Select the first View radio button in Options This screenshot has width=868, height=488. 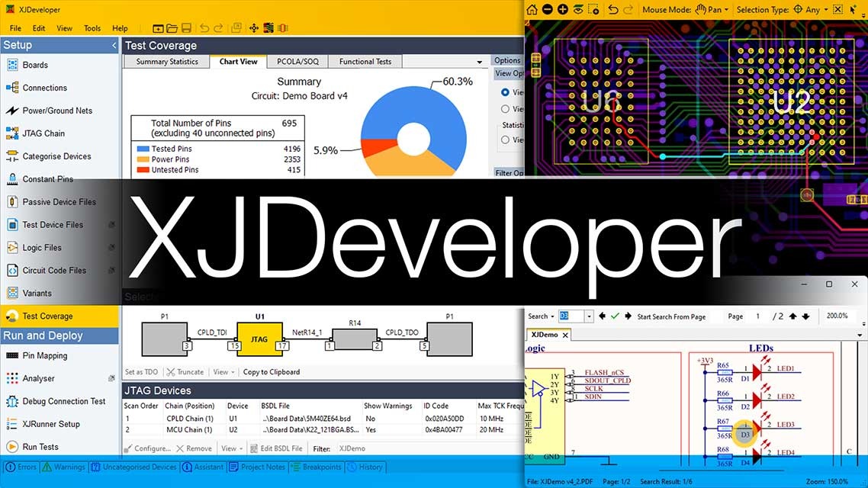point(505,92)
